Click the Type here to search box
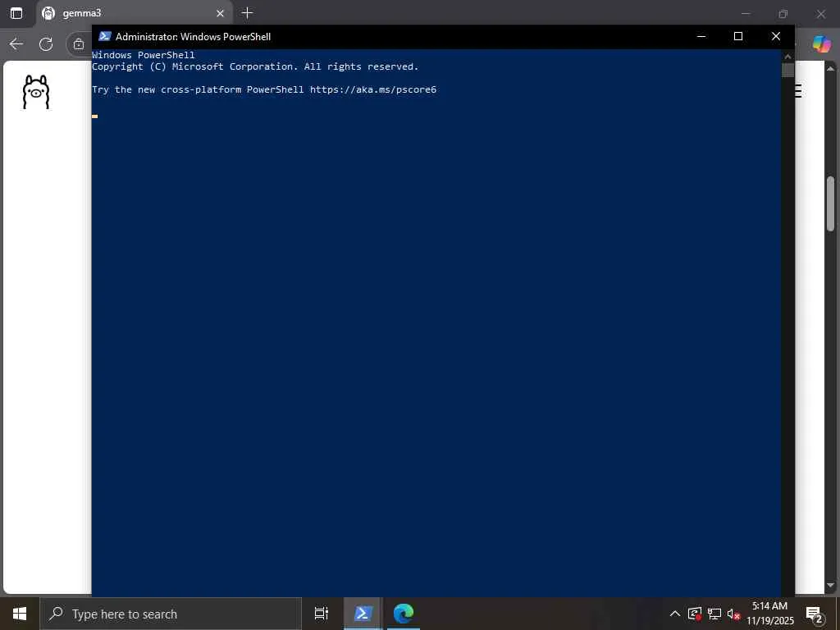Viewport: 840px width, 630px height. click(x=171, y=614)
